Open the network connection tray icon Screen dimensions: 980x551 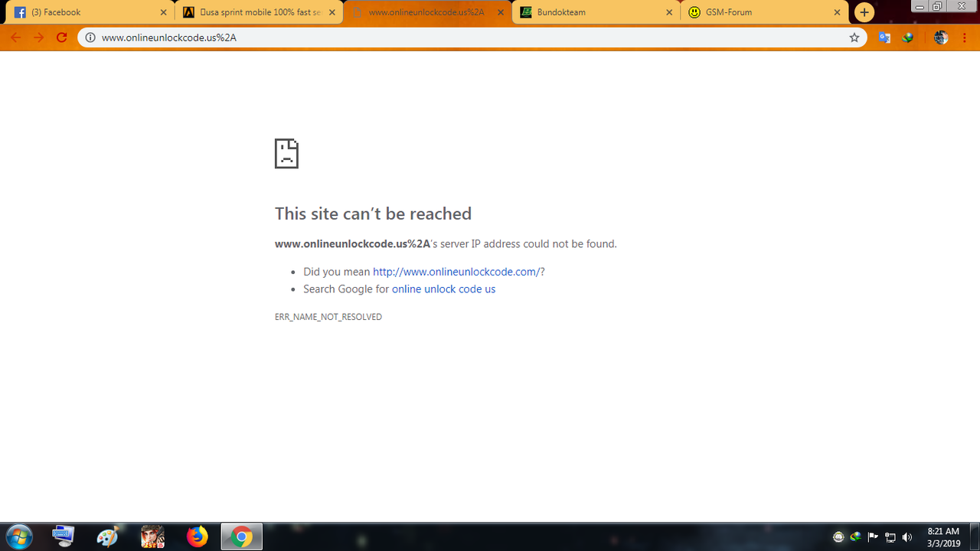pyautogui.click(x=890, y=537)
